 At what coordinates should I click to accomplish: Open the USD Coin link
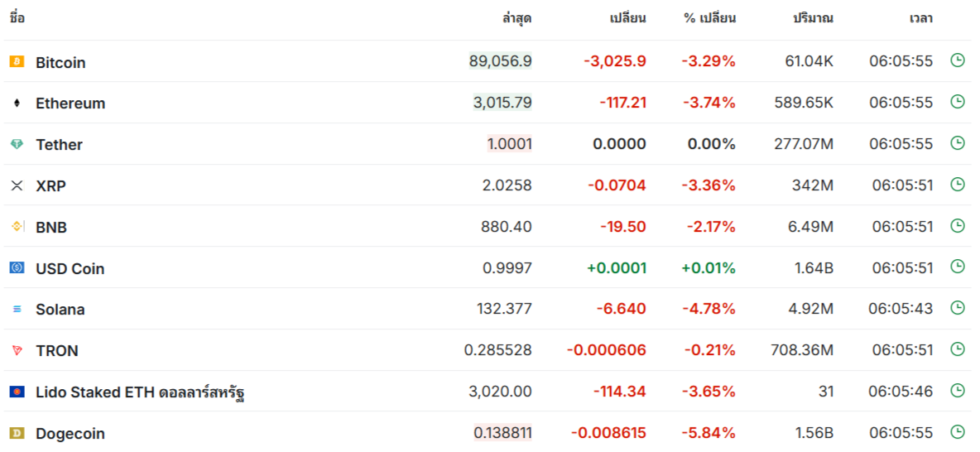point(70,268)
